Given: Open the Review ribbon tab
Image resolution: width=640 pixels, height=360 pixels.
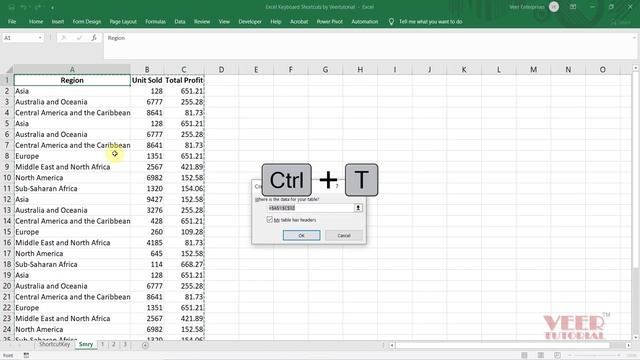Looking at the screenshot, I should tap(202, 22).
